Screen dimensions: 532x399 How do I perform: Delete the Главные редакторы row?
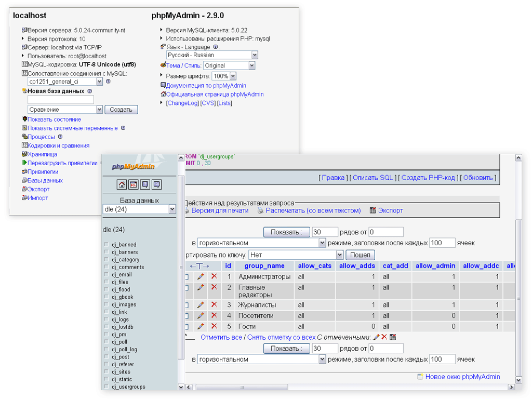[214, 287]
